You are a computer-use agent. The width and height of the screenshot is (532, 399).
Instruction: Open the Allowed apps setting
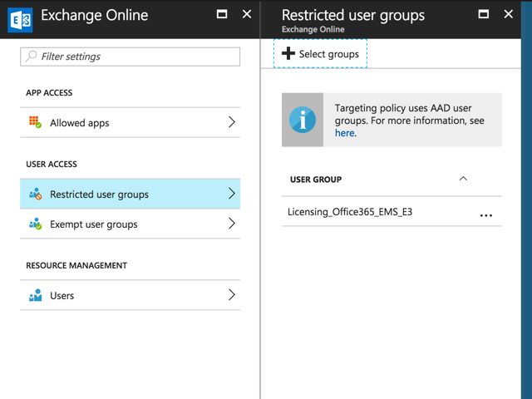[131, 122]
